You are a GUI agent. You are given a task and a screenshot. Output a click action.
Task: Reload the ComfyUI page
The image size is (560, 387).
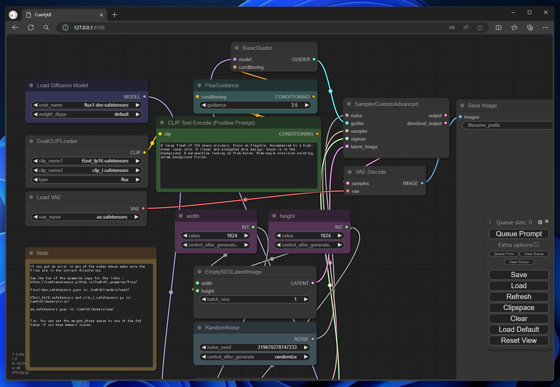click(x=31, y=27)
